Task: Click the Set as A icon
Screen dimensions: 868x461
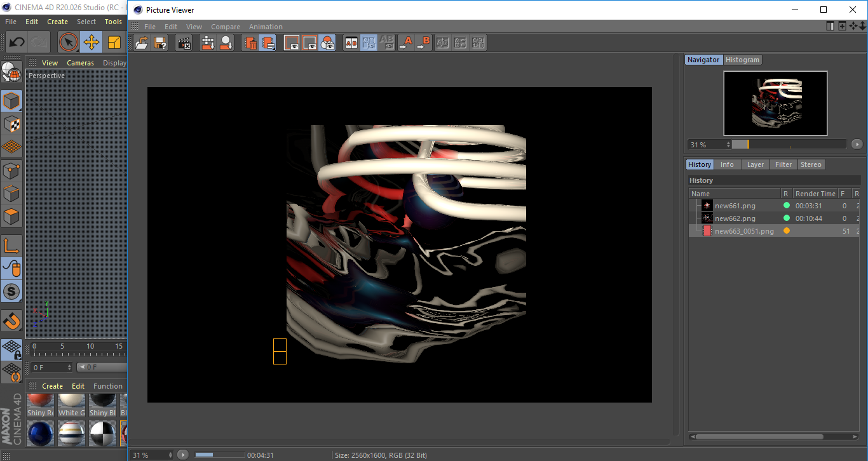Action: pos(405,43)
